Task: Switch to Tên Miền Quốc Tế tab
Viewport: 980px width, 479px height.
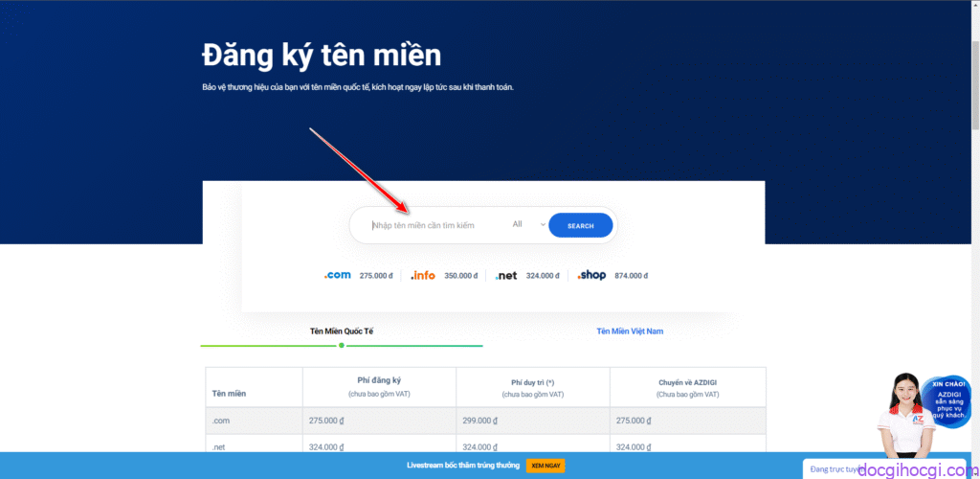Action: (x=342, y=331)
